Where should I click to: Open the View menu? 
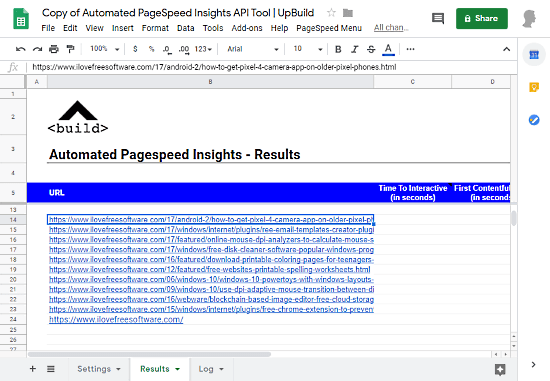tap(94, 28)
